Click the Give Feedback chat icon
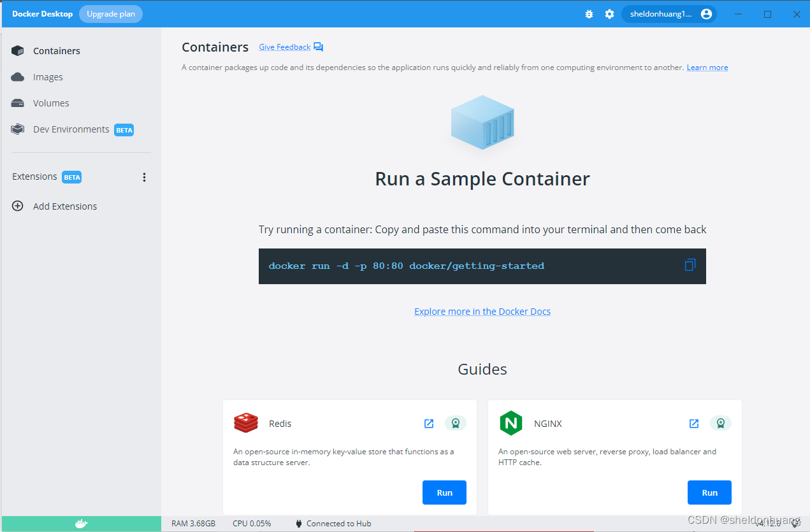 tap(319, 47)
